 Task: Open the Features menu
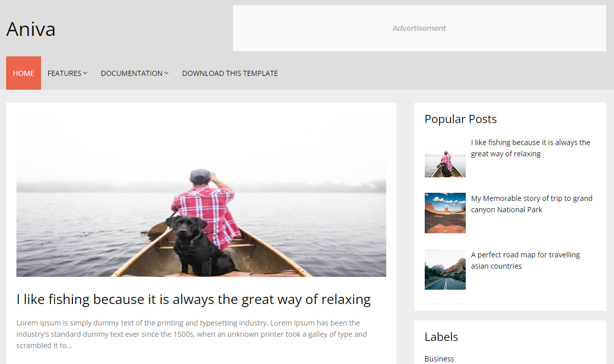pyautogui.click(x=67, y=73)
